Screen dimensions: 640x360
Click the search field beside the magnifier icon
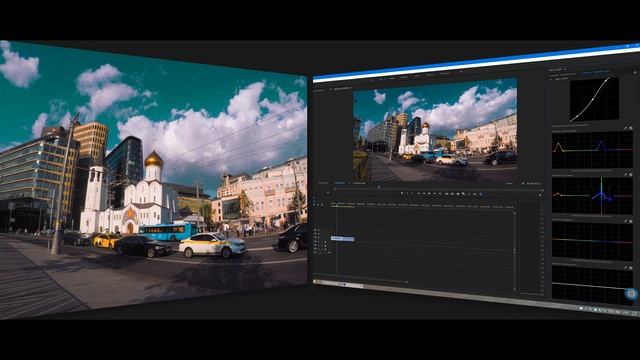point(533,184)
